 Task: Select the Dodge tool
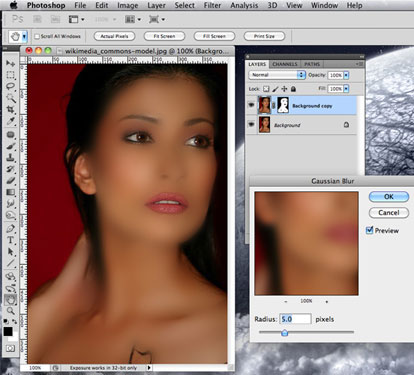[x=10, y=215]
